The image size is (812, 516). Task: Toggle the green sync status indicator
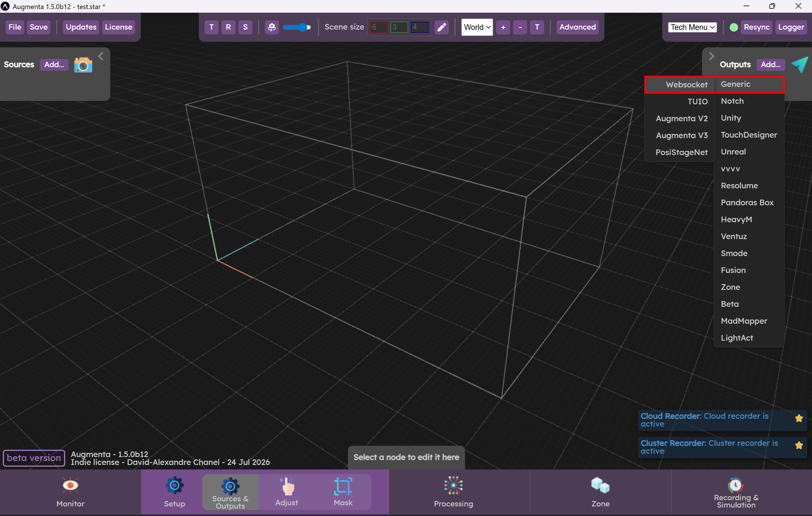pos(734,27)
